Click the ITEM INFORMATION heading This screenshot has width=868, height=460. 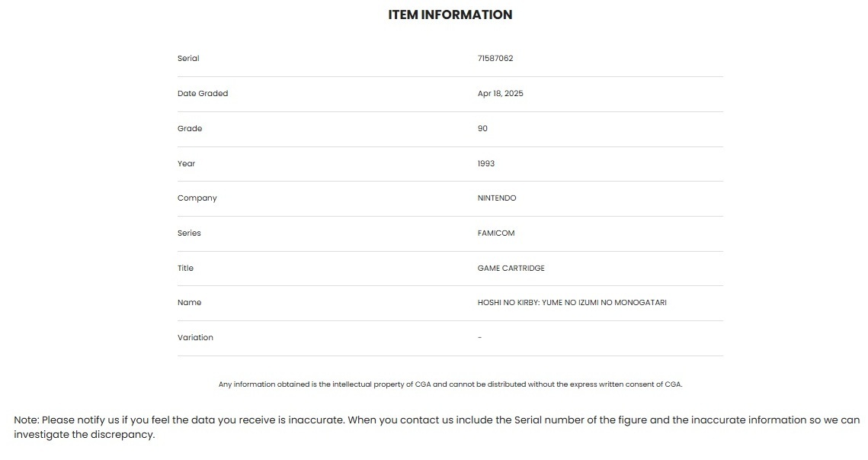click(450, 14)
